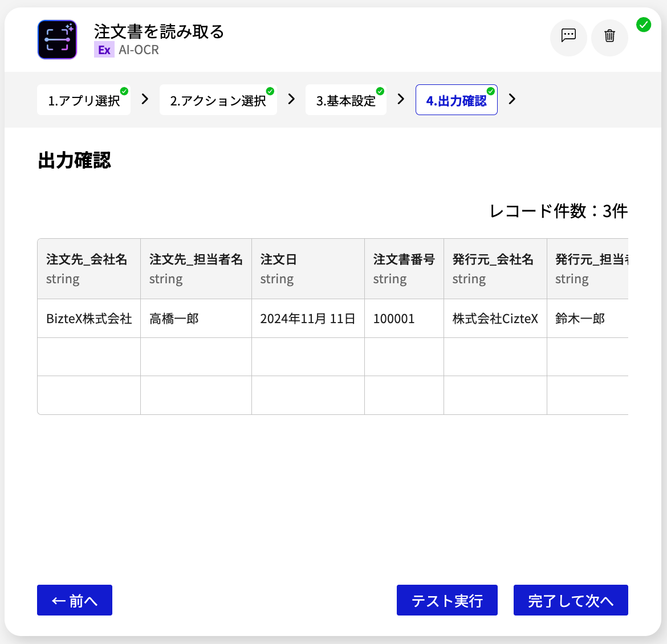Click chevron after 4.出力確認
The height and width of the screenshot is (644, 667).
coord(512,99)
